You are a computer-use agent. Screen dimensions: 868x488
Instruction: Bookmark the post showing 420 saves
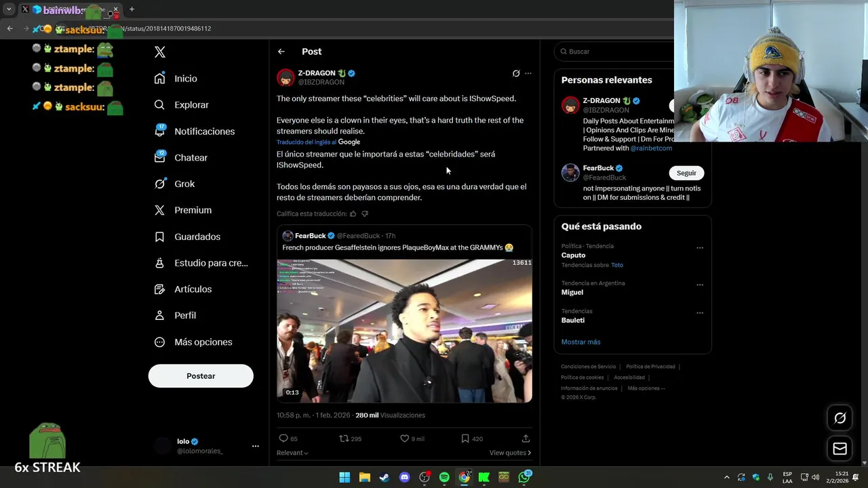[465, 439]
